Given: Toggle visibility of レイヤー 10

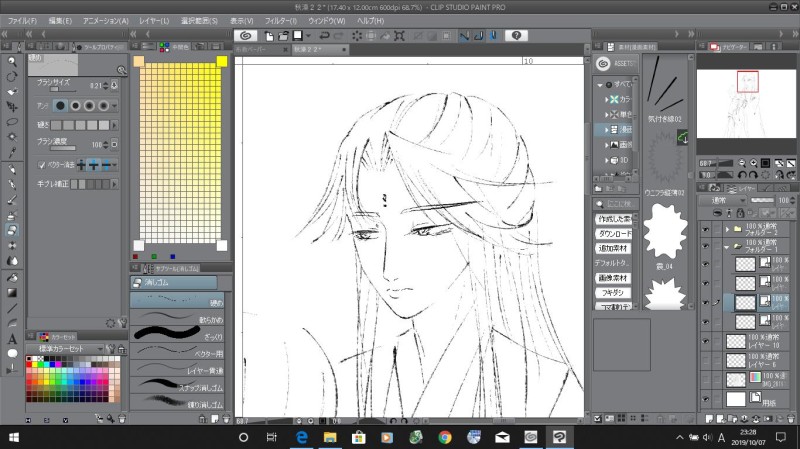Looking at the screenshot, I should pos(706,341).
